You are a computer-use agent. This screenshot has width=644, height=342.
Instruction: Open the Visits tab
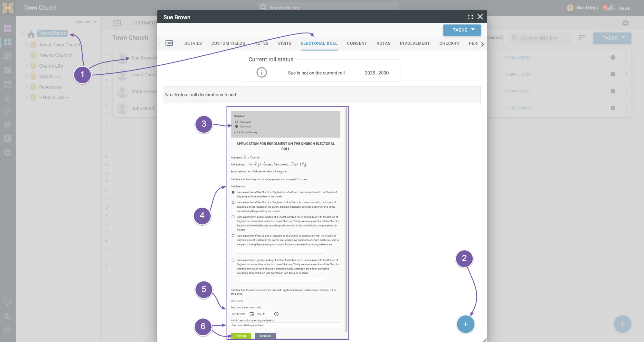pyautogui.click(x=285, y=43)
